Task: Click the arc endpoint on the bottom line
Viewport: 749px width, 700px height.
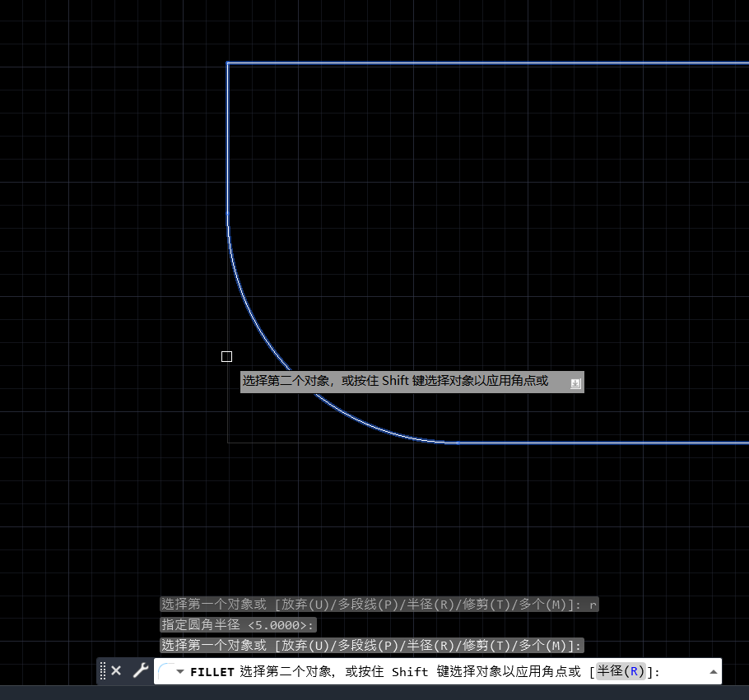Action: [x=458, y=443]
